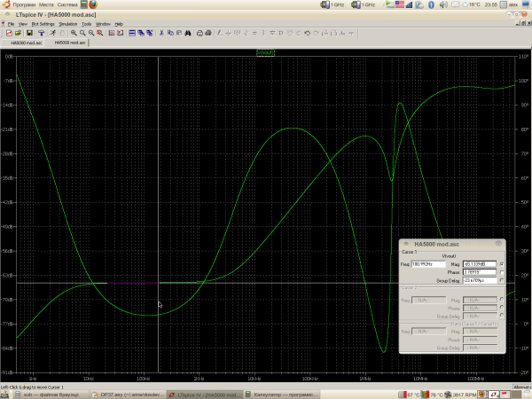Viewport: 532px width, 399px height.
Task: Run simulation with the running man icon
Action: pyautogui.click(x=53, y=33)
